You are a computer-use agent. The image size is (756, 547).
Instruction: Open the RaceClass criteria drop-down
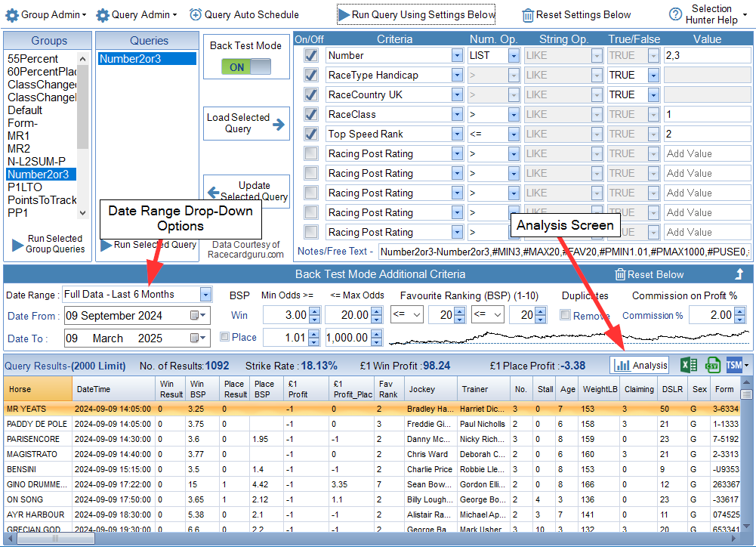click(x=456, y=114)
